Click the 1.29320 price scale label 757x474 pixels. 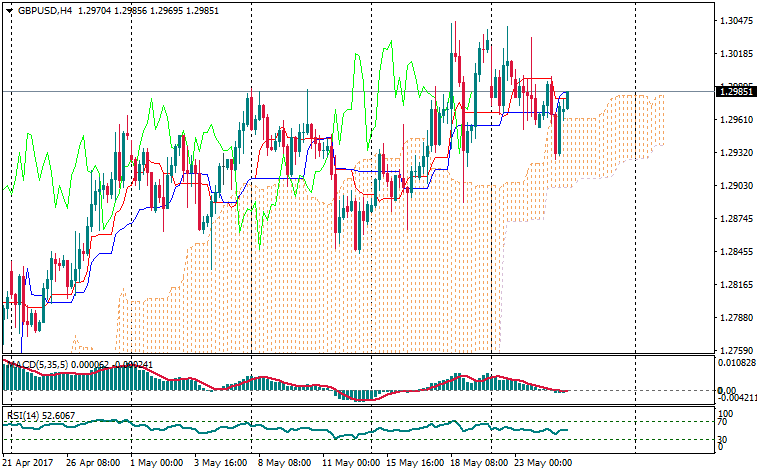click(x=736, y=152)
